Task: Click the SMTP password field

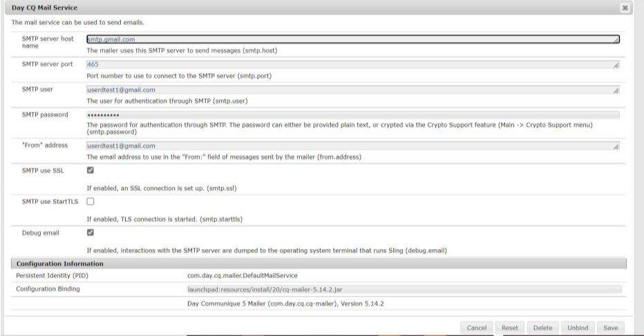Action: point(353,115)
